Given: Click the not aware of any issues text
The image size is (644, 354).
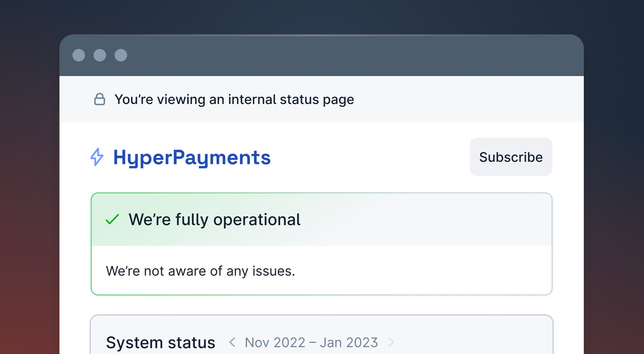Looking at the screenshot, I should tap(200, 271).
